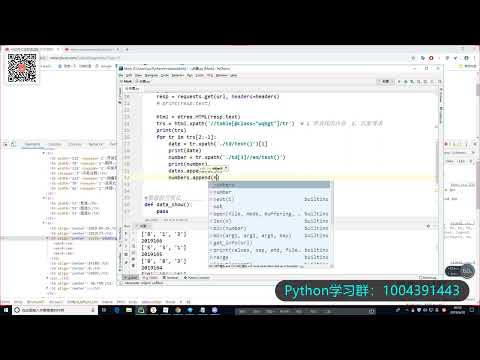
Task: Switch to Console tab in Chrome DevTools
Action: [x=55, y=144]
